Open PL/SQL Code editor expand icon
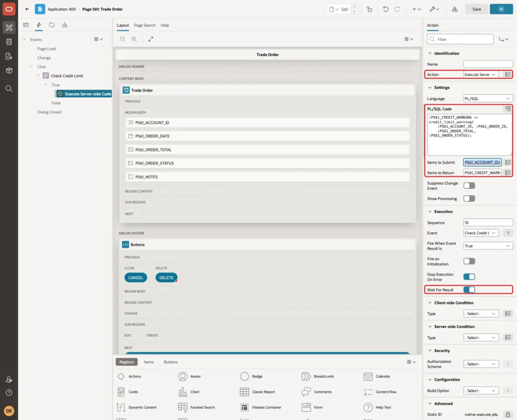The height and width of the screenshot is (420, 517). point(508,109)
